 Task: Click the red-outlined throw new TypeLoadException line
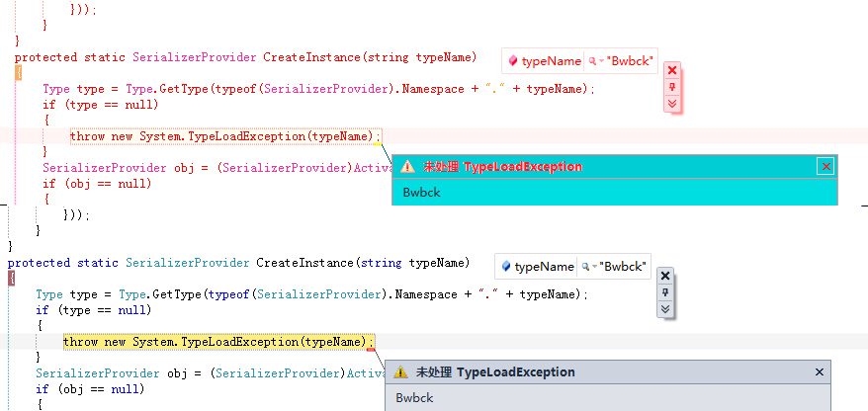click(225, 136)
